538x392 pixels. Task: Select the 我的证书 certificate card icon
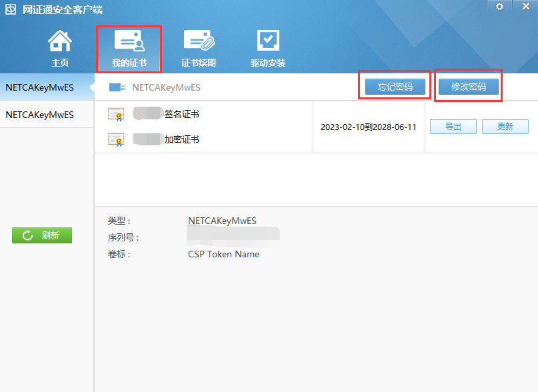point(129,42)
